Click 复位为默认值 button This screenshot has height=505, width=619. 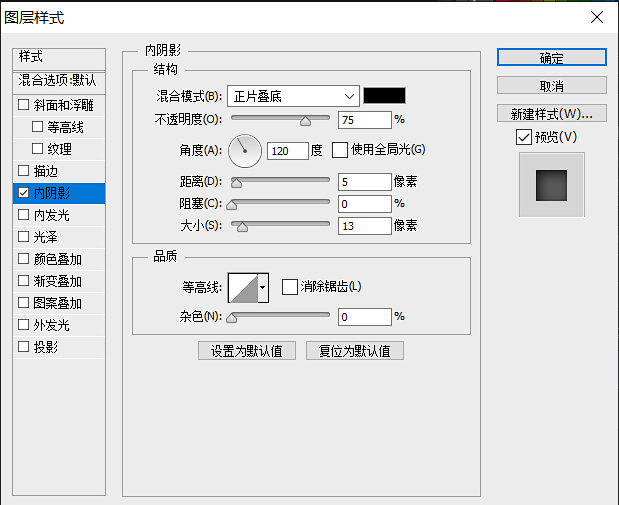point(355,351)
